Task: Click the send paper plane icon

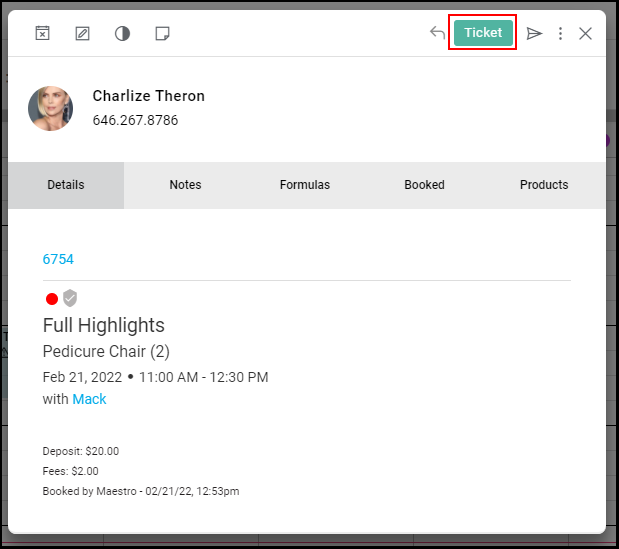Action: tap(534, 34)
